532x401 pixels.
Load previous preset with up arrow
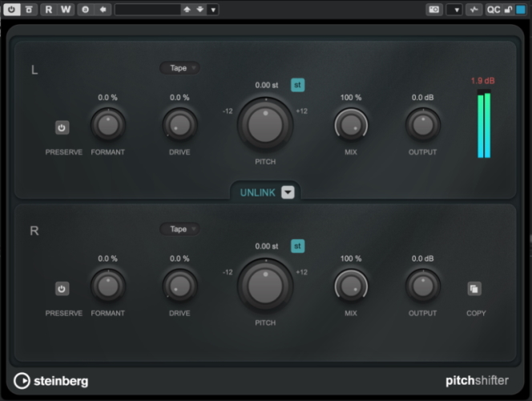point(187,10)
